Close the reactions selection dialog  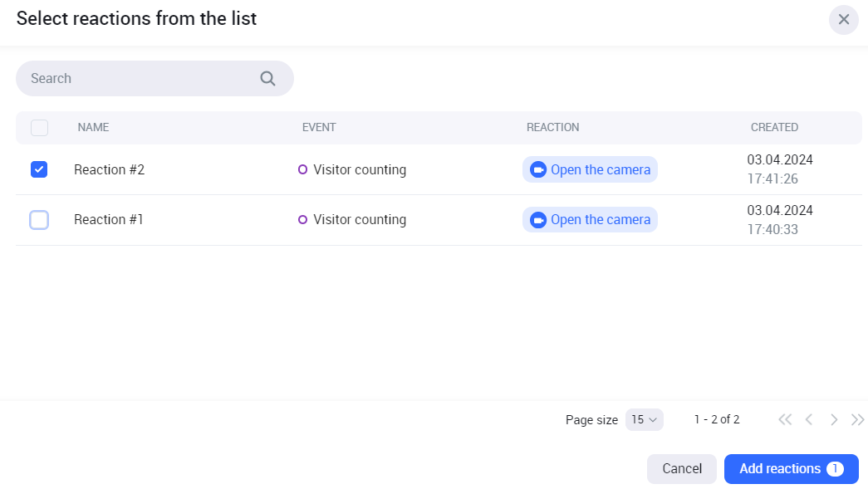[843, 19]
